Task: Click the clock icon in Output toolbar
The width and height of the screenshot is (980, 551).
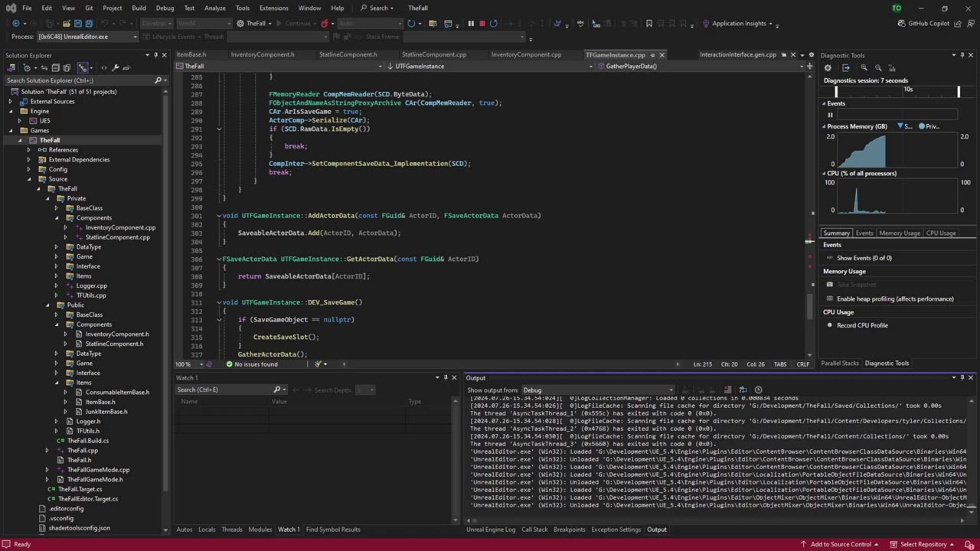Action: (758, 390)
